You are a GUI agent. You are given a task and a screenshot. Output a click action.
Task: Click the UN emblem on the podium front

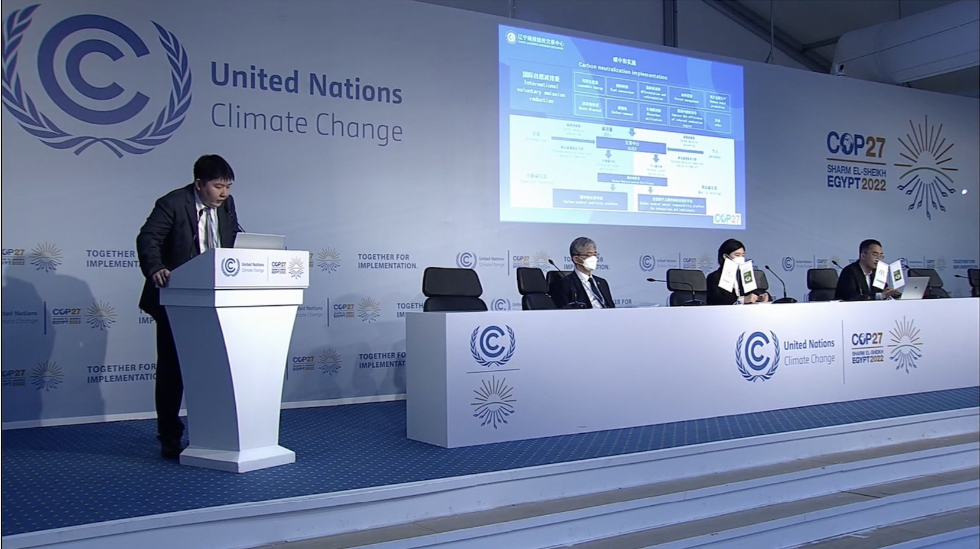pos(230,267)
